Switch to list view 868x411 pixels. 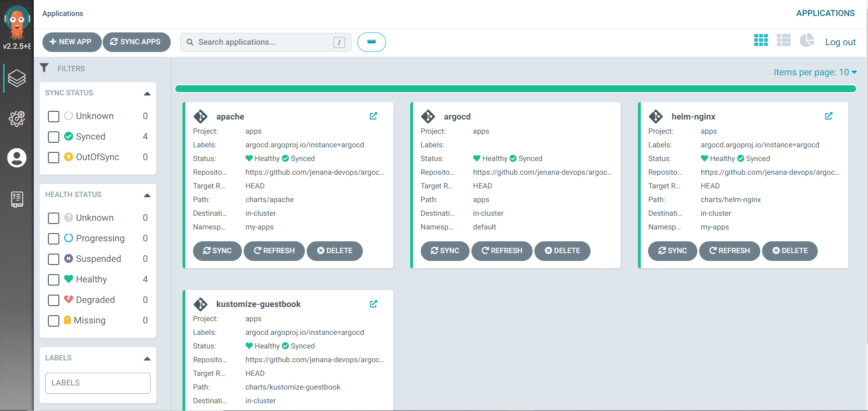pyautogui.click(x=784, y=41)
